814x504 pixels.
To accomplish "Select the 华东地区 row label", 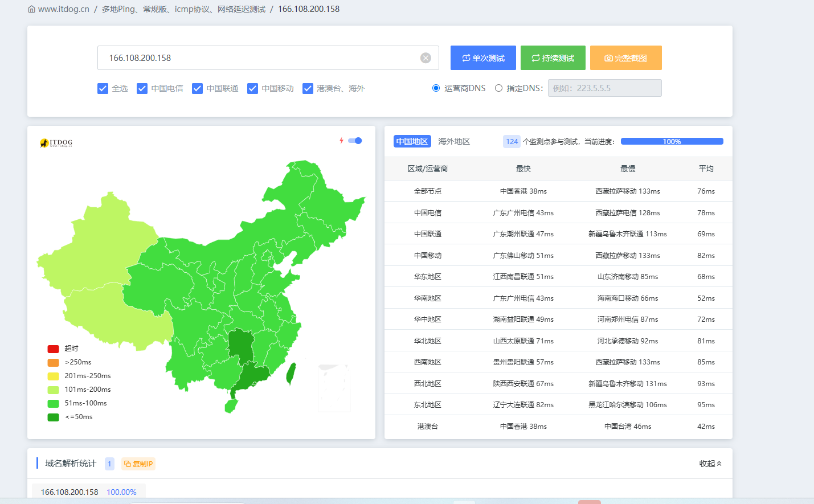I will pyautogui.click(x=428, y=277).
